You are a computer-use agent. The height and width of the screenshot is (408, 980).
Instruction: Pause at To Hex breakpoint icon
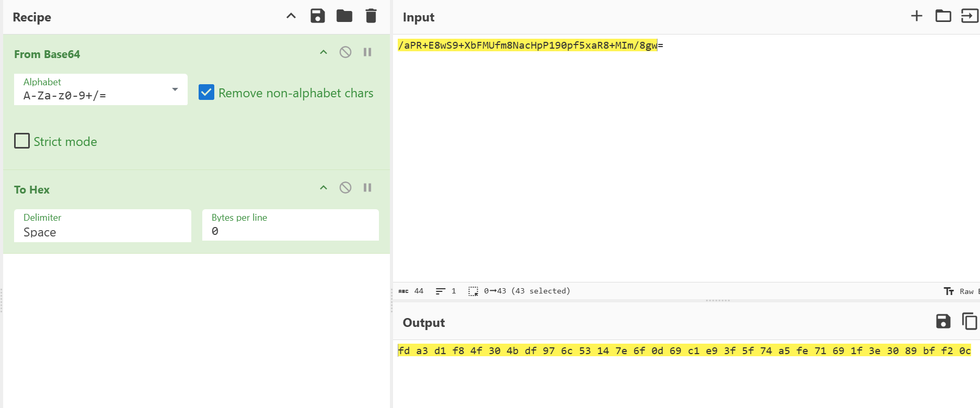pyautogui.click(x=367, y=188)
